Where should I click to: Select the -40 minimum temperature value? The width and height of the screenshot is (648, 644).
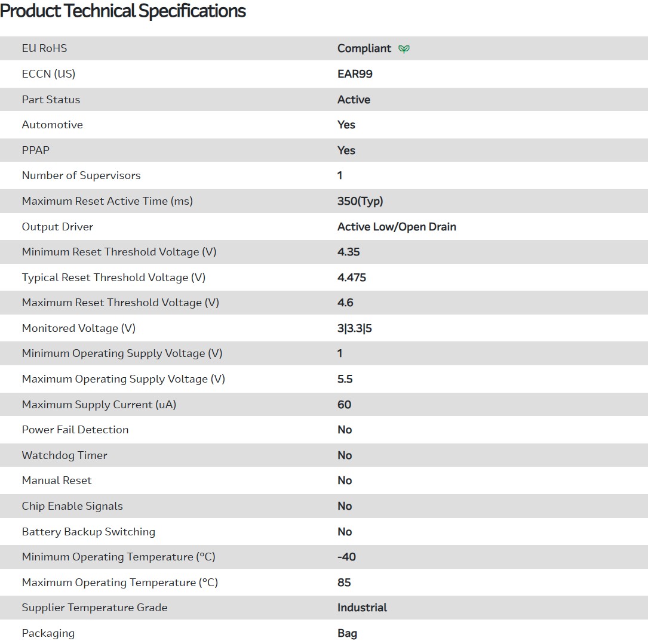[x=346, y=557]
